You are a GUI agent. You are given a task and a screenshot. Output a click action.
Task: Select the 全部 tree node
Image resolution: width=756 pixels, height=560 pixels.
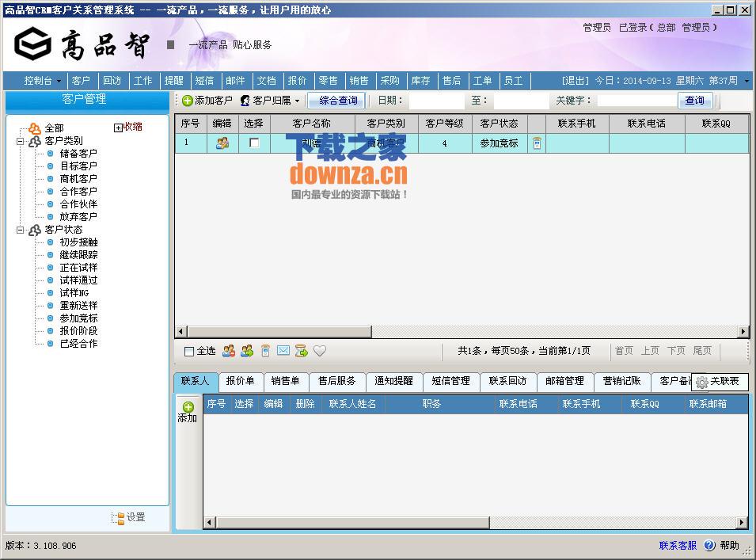coord(54,128)
